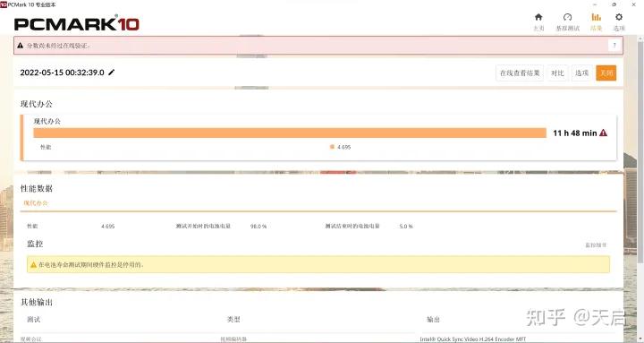Click the vertical scrollbar thumb on the right

pyautogui.click(x=640, y=151)
